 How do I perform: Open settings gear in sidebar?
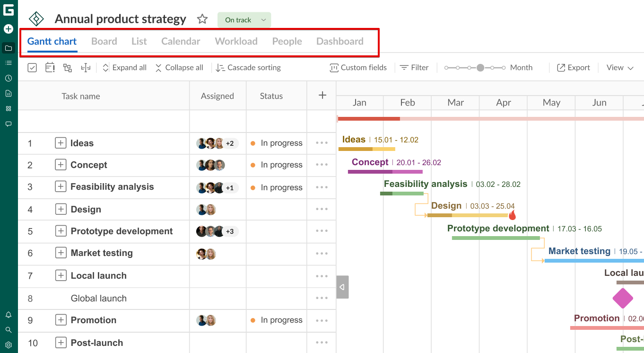(x=9, y=345)
